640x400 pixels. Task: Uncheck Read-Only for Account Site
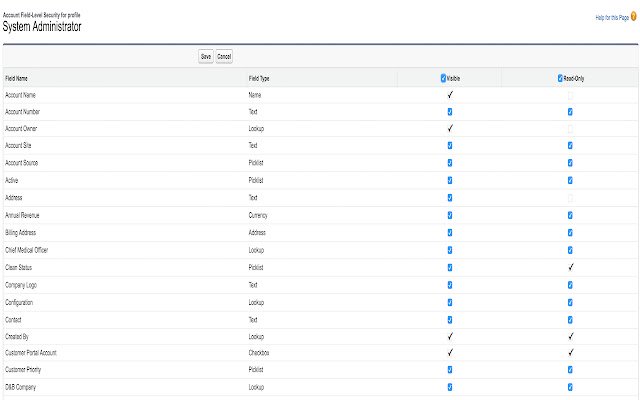click(x=570, y=145)
